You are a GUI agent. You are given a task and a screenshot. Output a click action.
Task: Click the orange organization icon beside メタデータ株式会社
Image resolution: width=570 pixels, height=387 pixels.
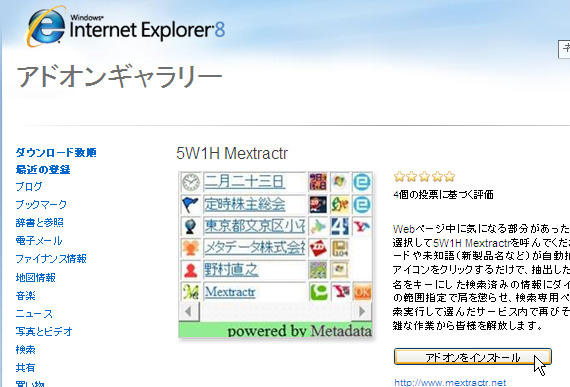click(190, 248)
